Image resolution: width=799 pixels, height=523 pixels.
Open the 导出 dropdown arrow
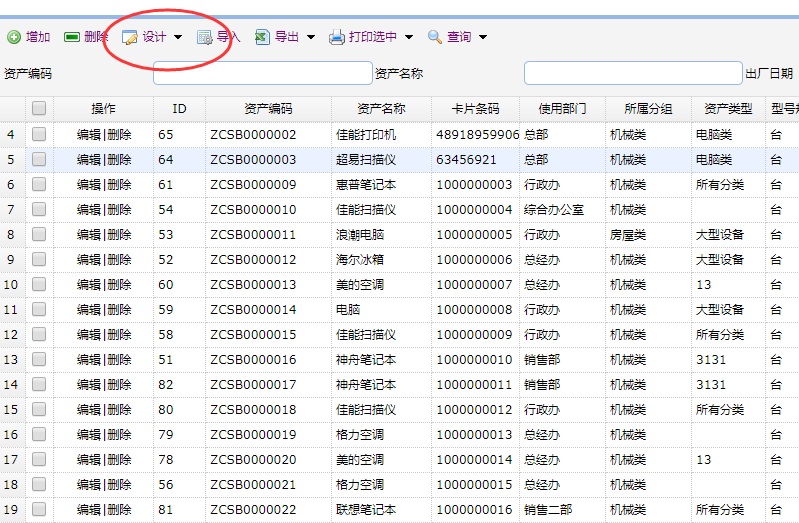click(310, 38)
